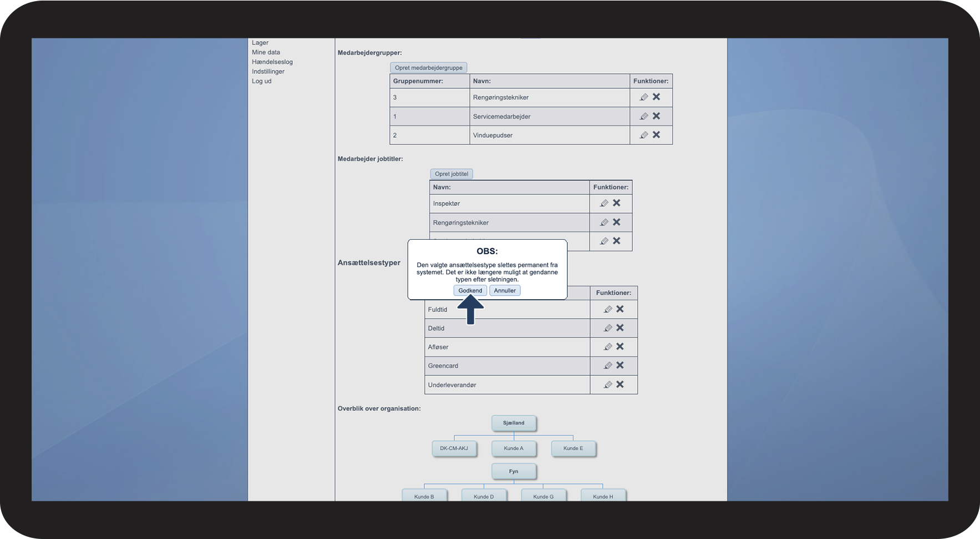Click the Gruppenummer column header
Viewport: 980px width, 539px height.
click(x=430, y=81)
